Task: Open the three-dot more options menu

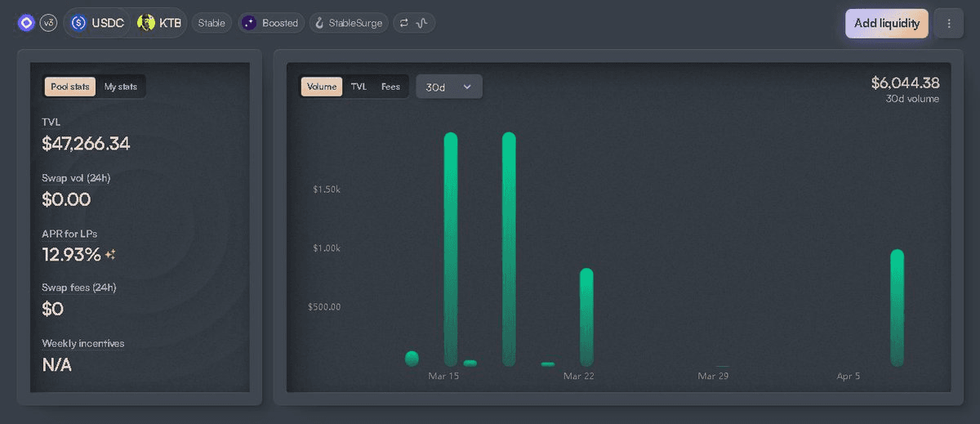Action: tap(949, 24)
